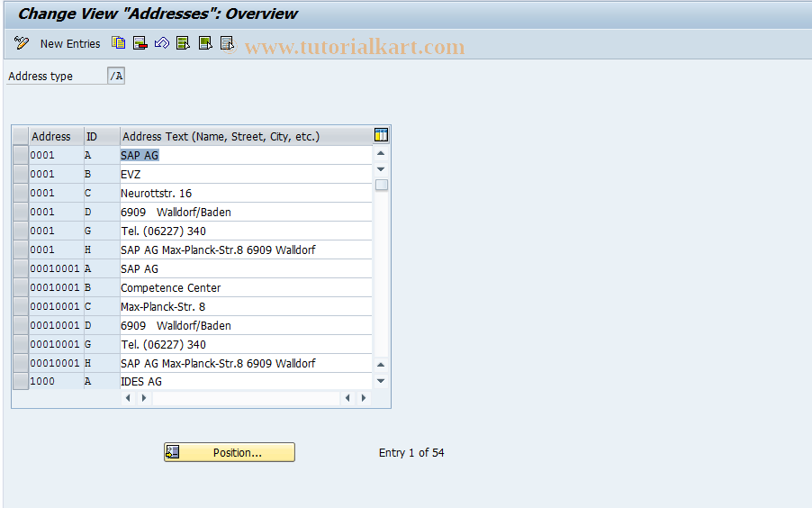Click the far-right horizontal scroll-right arrow
This screenshot has height=508, width=812.
(364, 398)
